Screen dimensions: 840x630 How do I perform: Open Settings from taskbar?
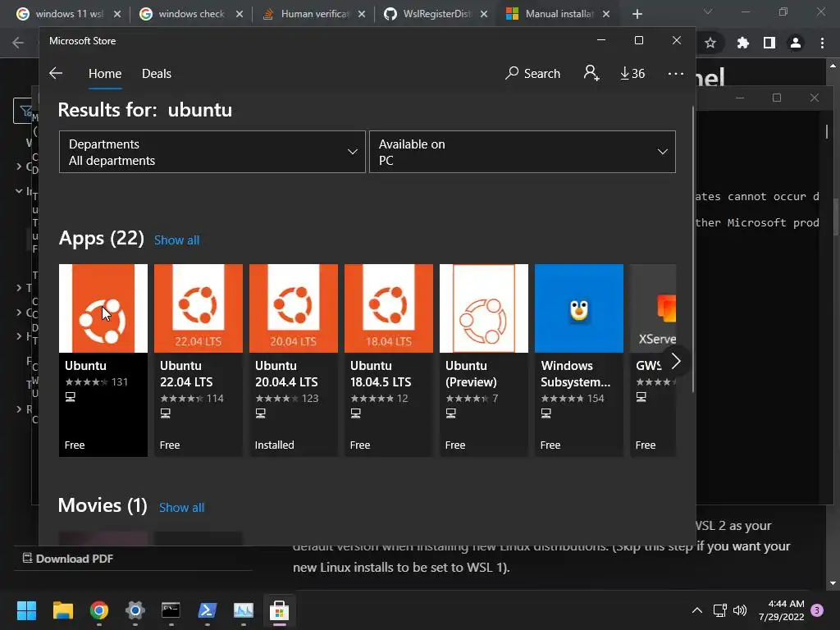(x=135, y=610)
